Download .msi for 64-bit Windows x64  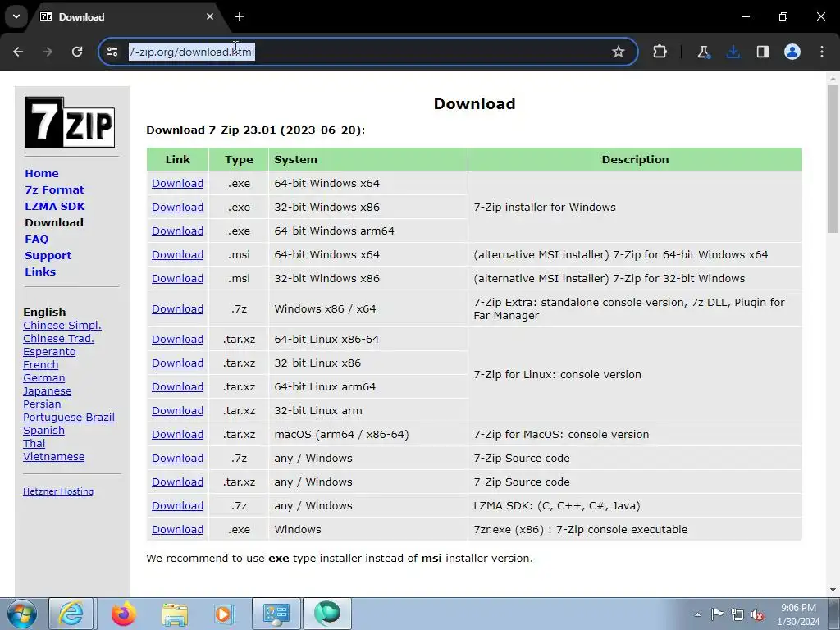click(x=177, y=254)
